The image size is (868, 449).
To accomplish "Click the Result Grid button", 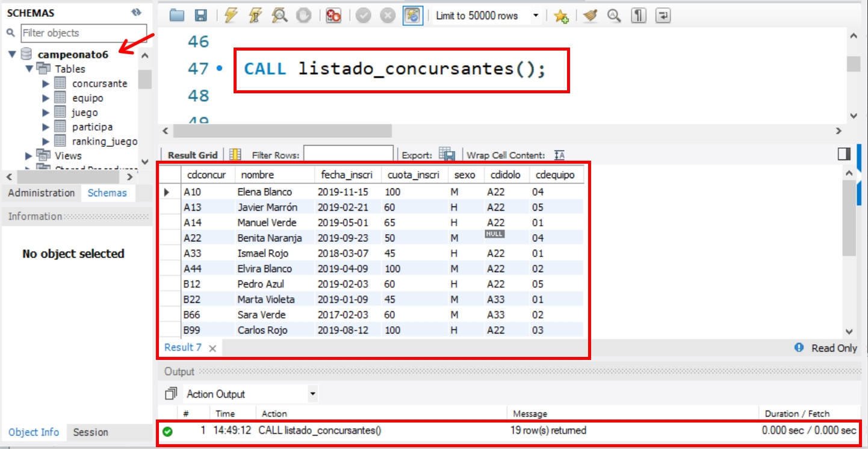I will click(x=192, y=155).
